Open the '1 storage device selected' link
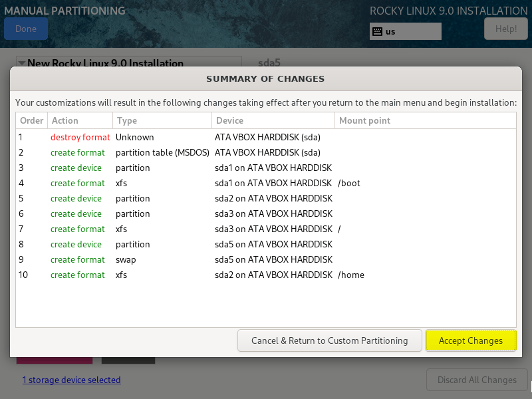This screenshot has width=532, height=399. coord(71,380)
